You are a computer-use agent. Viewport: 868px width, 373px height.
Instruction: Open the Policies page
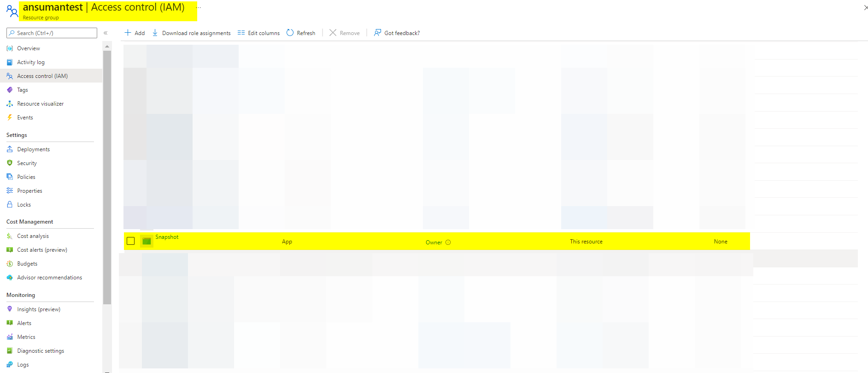[26, 177]
